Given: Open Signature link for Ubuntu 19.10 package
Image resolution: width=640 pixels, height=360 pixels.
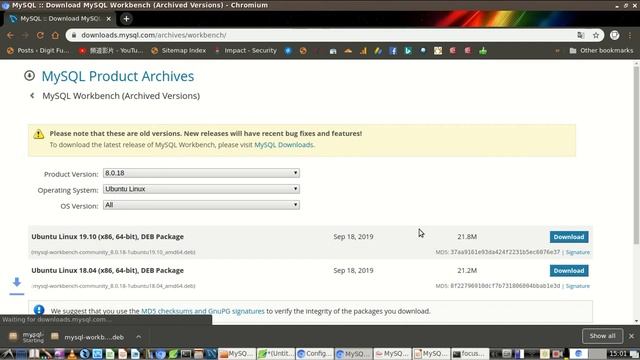Looking at the screenshot, I should pyautogui.click(x=578, y=252).
